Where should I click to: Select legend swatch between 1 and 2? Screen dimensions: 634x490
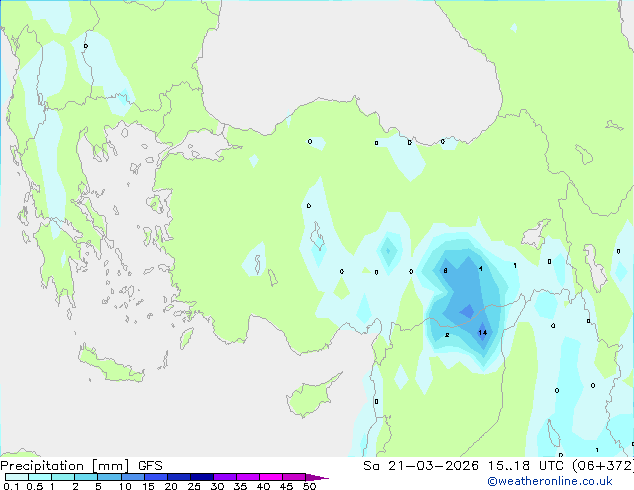click(x=63, y=477)
